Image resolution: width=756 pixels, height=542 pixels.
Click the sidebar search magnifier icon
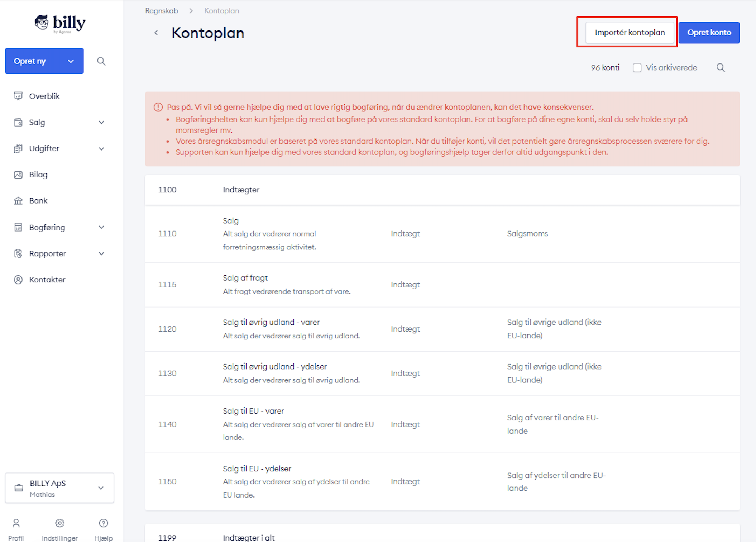tap(101, 61)
